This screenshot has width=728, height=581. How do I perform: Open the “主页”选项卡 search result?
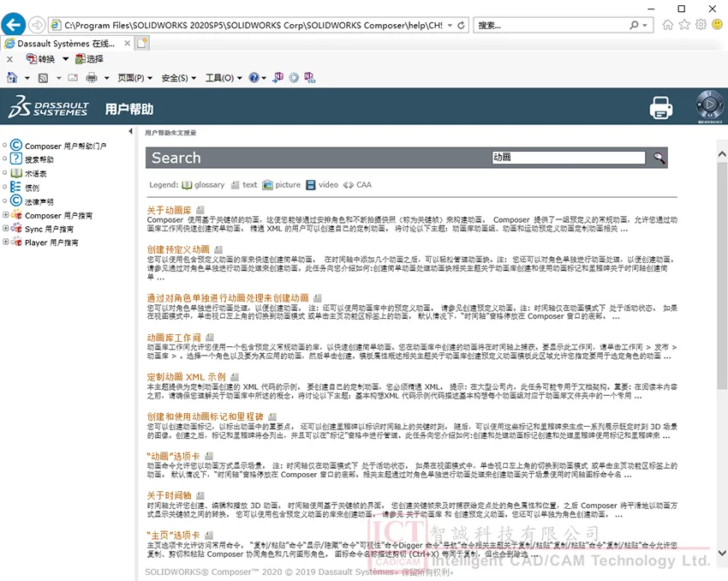173,535
